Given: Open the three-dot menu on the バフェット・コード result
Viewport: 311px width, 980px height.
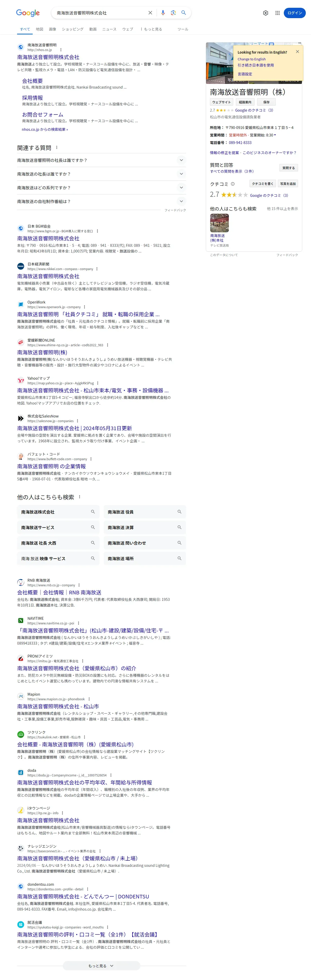Looking at the screenshot, I should point(91,459).
